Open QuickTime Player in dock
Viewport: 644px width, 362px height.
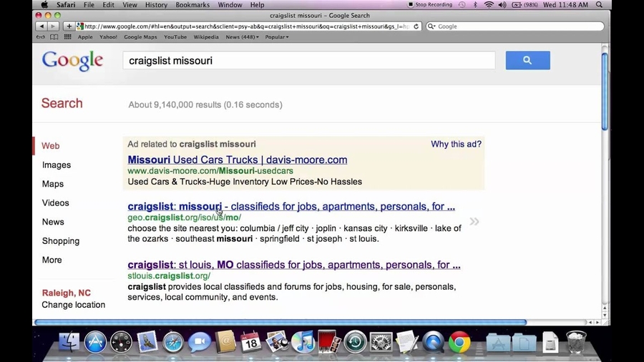click(434, 342)
